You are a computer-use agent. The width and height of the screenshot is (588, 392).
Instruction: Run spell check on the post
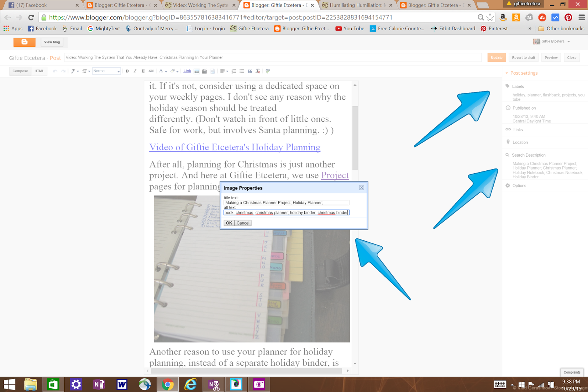pos(268,71)
